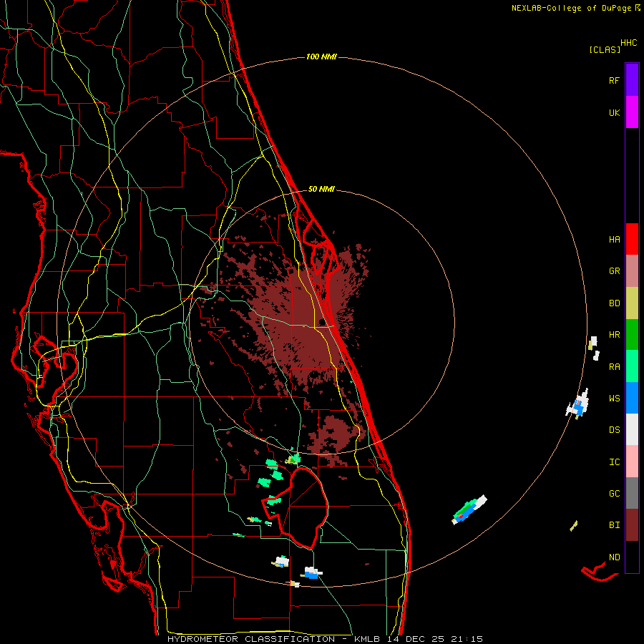This screenshot has width=644, height=644.
Task: Click the '21:15' timestamp text
Action: coord(466,639)
